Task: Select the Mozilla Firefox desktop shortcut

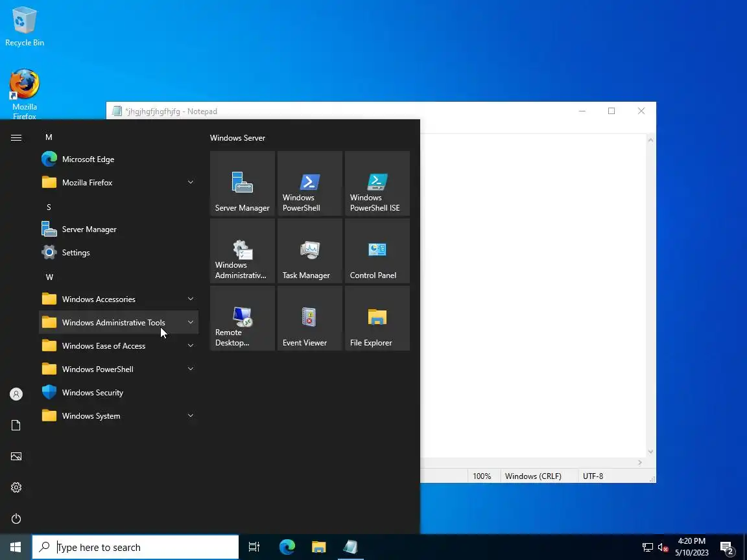Action: pos(24,94)
